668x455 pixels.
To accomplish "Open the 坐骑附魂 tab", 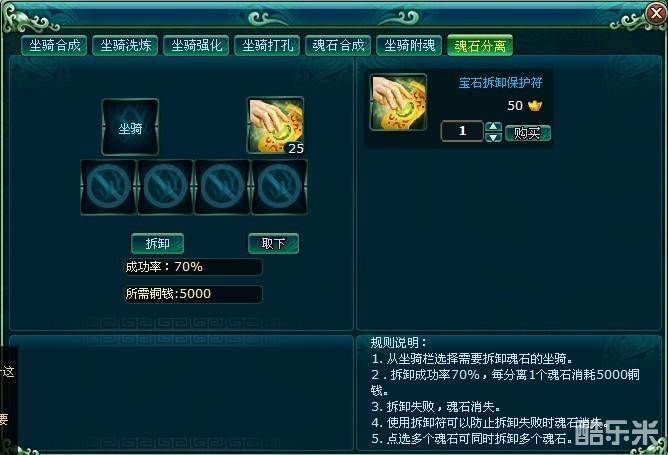I will coord(409,45).
